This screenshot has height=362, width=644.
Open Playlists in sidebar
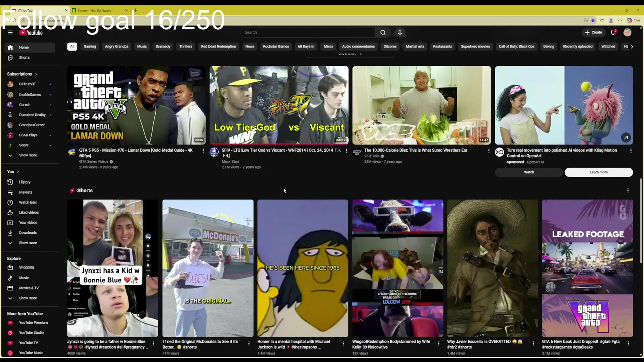(x=30, y=192)
